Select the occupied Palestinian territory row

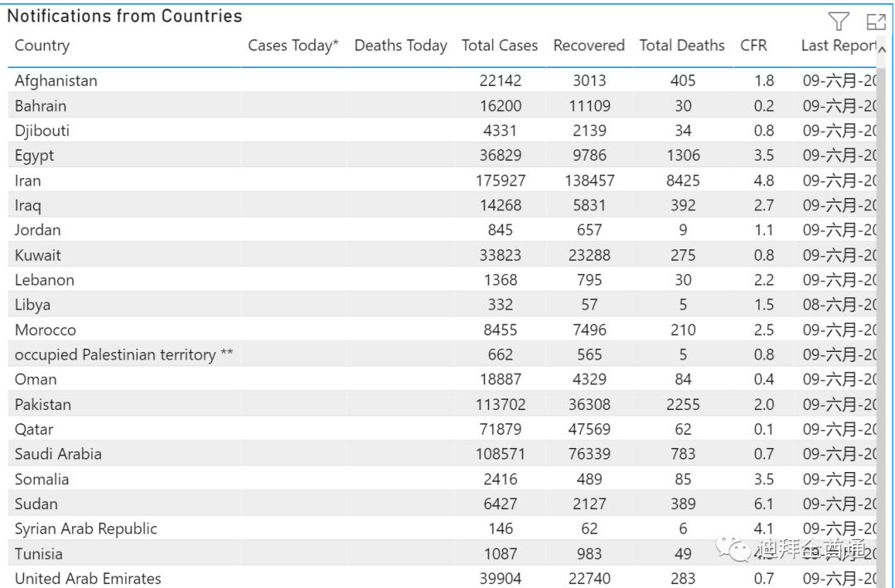123,354
